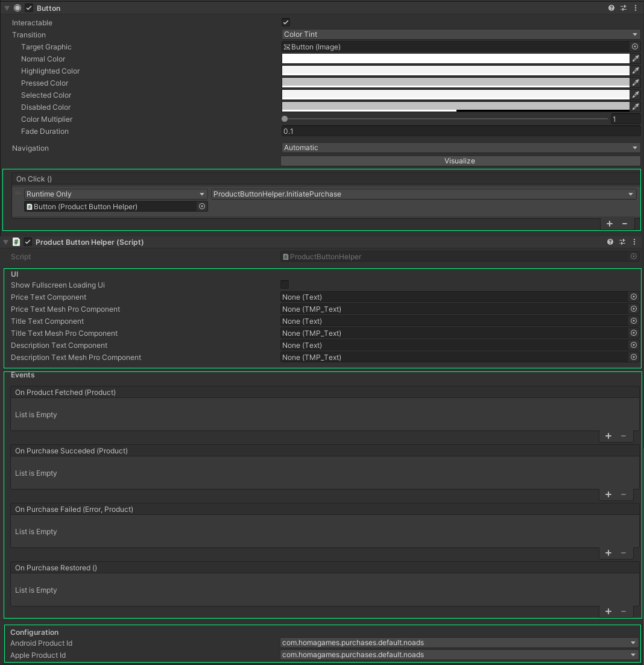
Task: Click the help icon on the Button component
Action: [610, 8]
